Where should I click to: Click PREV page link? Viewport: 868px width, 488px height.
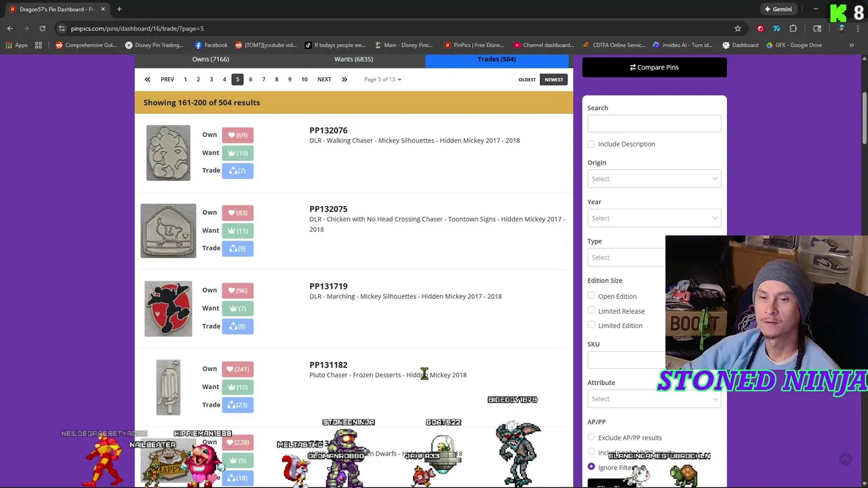(167, 79)
